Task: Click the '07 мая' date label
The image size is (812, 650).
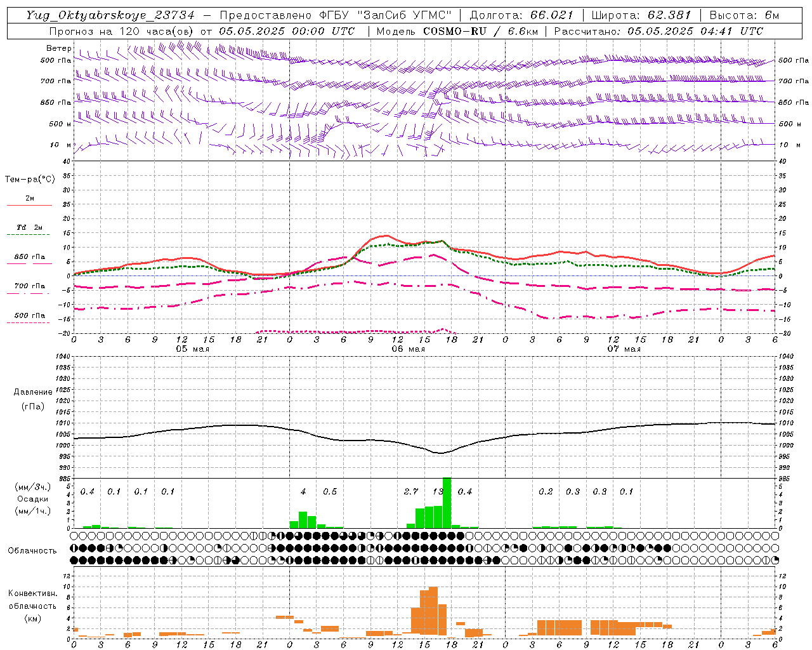Action: click(624, 349)
